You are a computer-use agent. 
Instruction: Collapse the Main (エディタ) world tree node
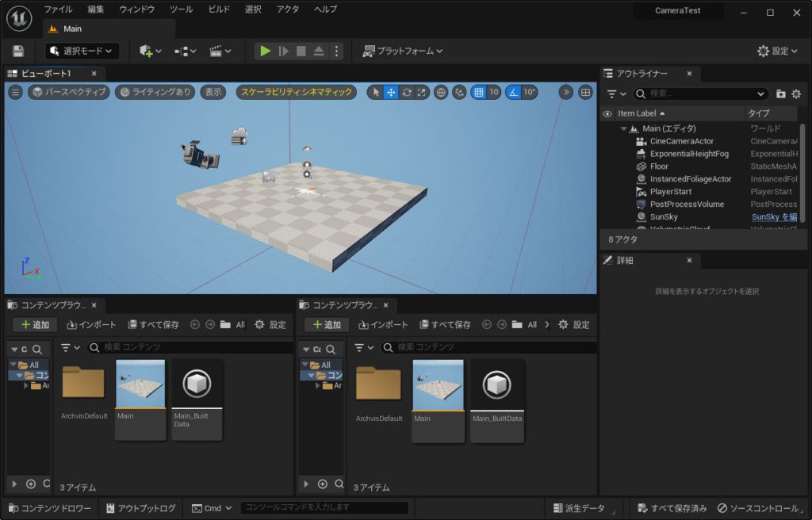coord(623,128)
